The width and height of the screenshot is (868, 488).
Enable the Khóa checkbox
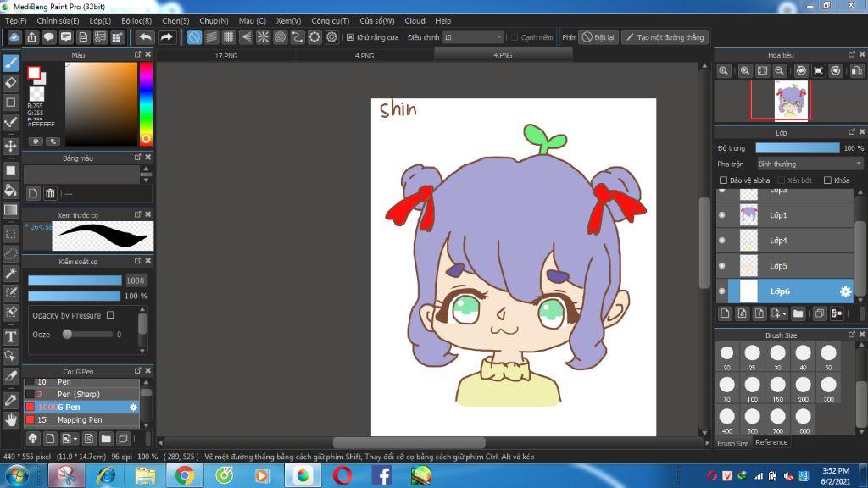point(827,180)
